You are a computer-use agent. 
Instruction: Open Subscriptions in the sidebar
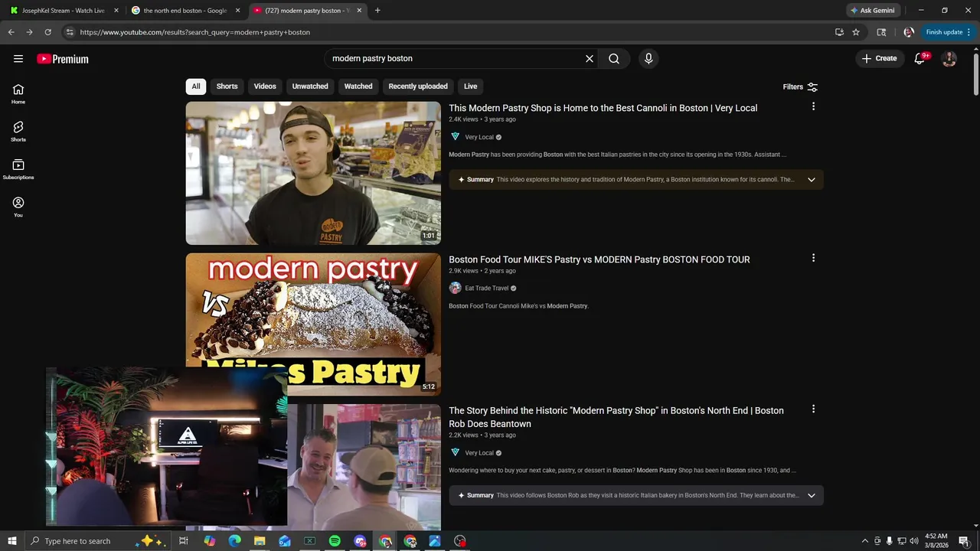(18, 169)
